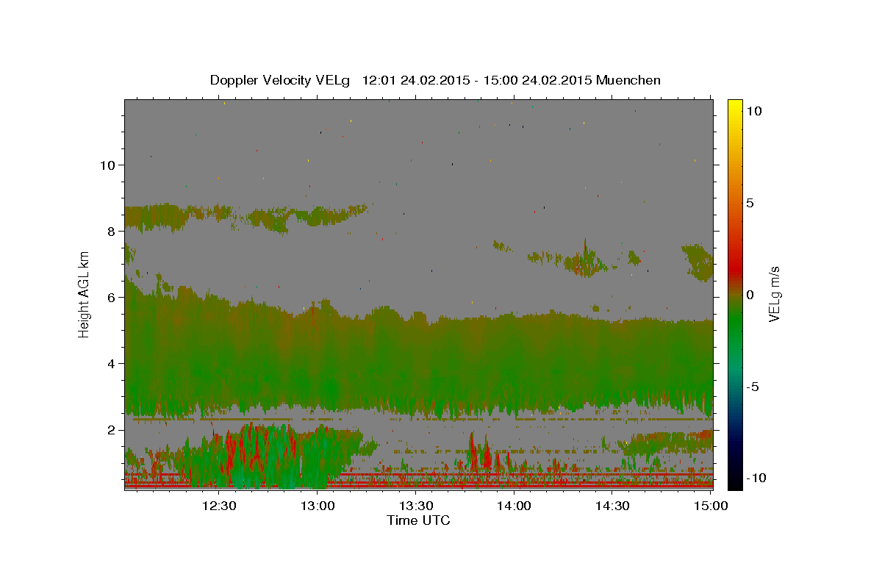Click the plot title 'Doppler Velocity VELg'

[x=281, y=80]
